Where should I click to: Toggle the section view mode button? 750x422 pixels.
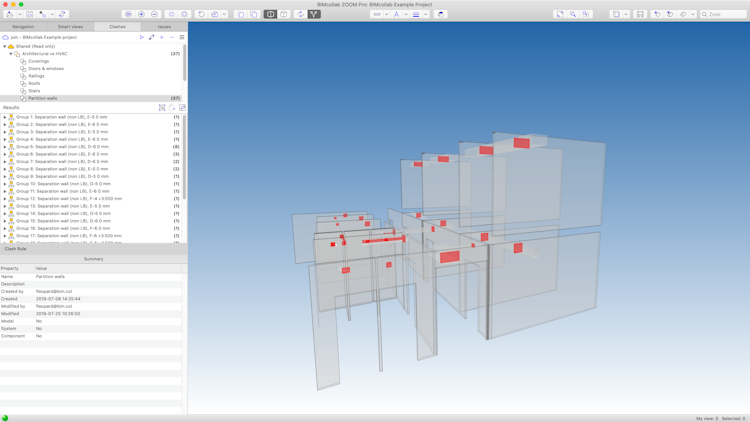[x=270, y=14]
